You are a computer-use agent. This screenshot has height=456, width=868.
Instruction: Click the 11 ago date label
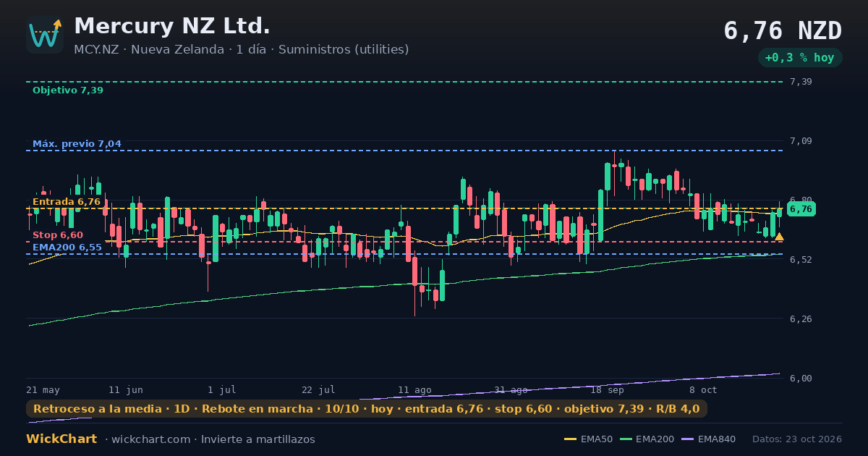[414, 390]
